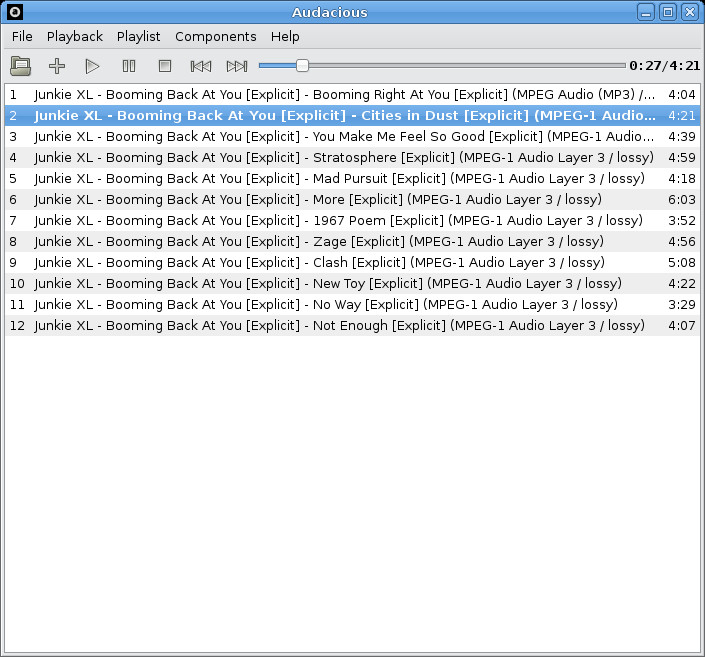
Task: Select track 1 Booming Right At You
Action: [352, 94]
